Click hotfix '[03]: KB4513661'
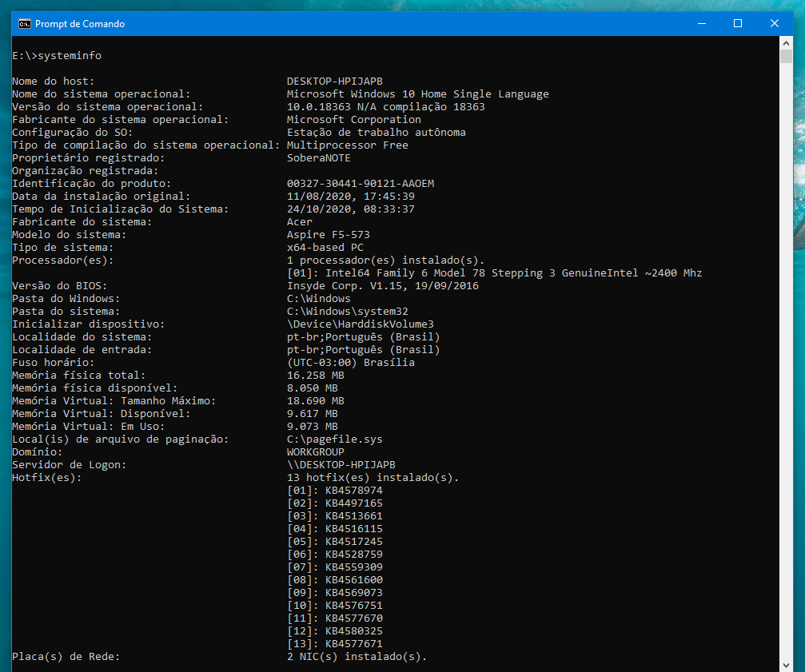Image resolution: width=805 pixels, height=672 pixels. tap(335, 516)
